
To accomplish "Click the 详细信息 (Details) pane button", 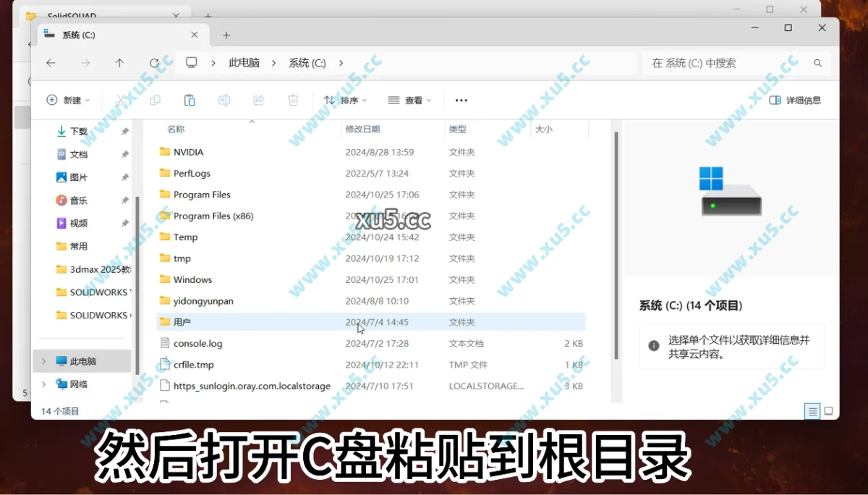I will click(x=794, y=100).
